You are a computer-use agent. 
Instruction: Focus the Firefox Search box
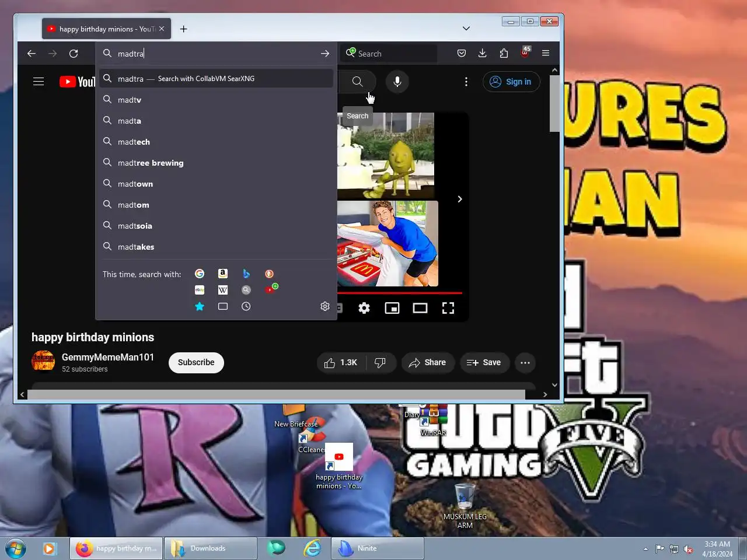click(x=389, y=53)
